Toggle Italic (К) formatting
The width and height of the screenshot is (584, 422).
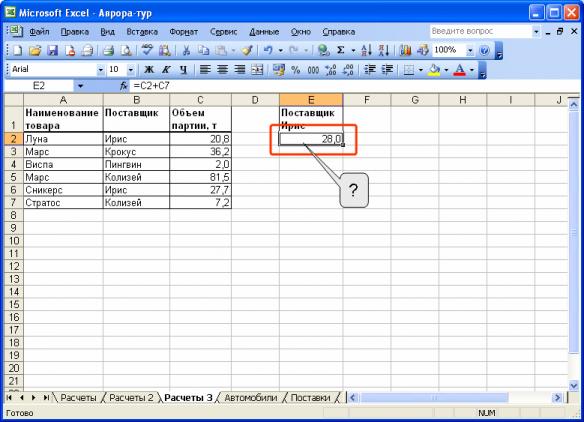pos(166,70)
